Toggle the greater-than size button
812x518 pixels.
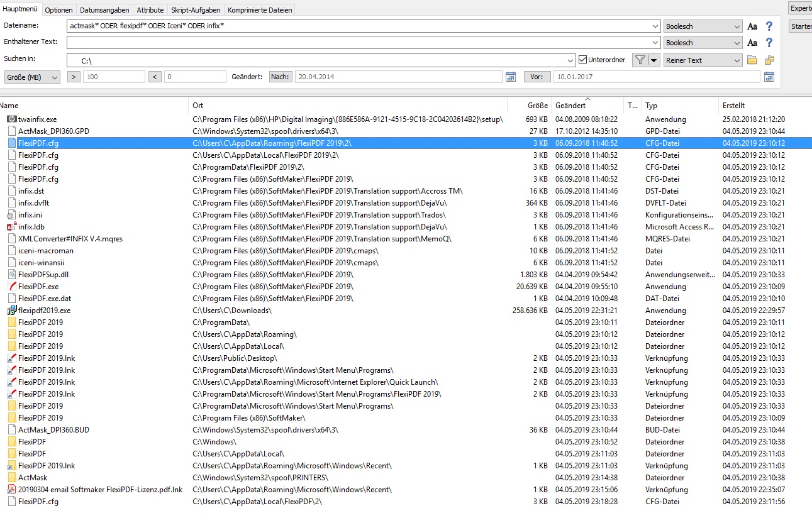(x=74, y=77)
